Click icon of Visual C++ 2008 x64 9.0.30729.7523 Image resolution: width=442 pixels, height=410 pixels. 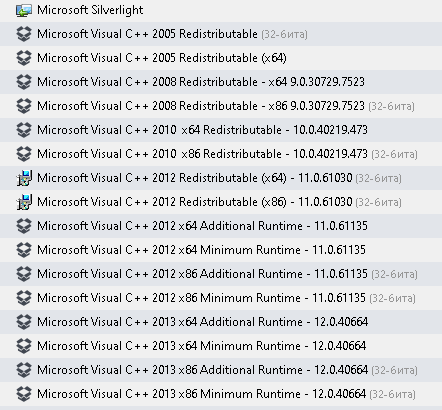click(24, 82)
